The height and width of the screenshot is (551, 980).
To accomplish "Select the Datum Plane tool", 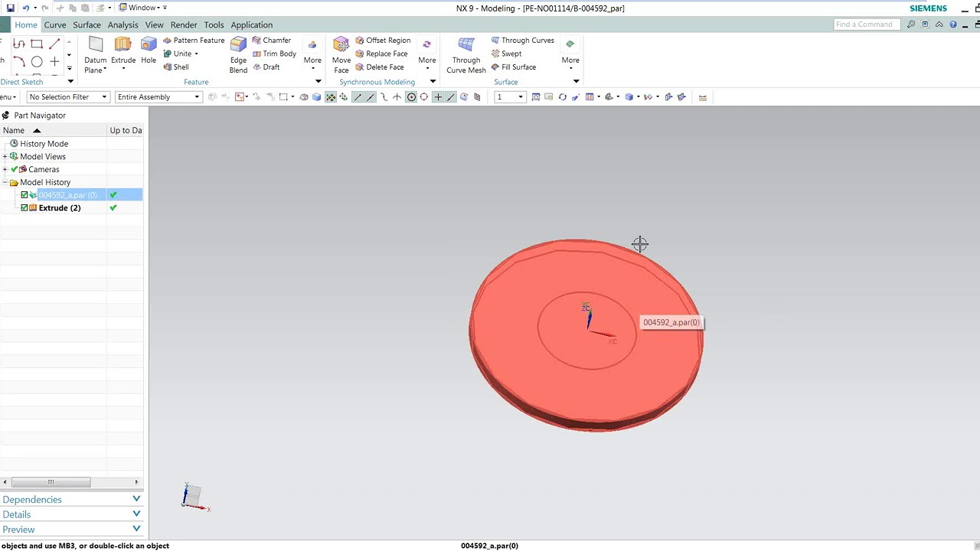I will tap(95, 55).
